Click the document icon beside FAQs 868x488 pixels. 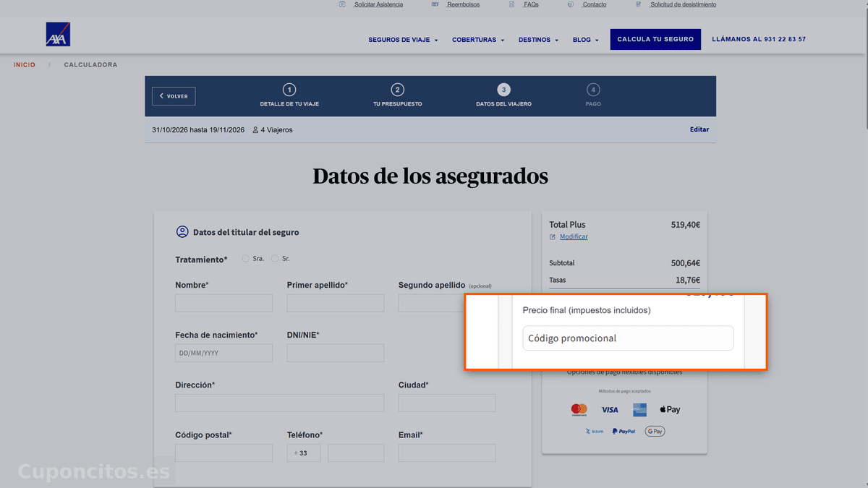coord(511,4)
